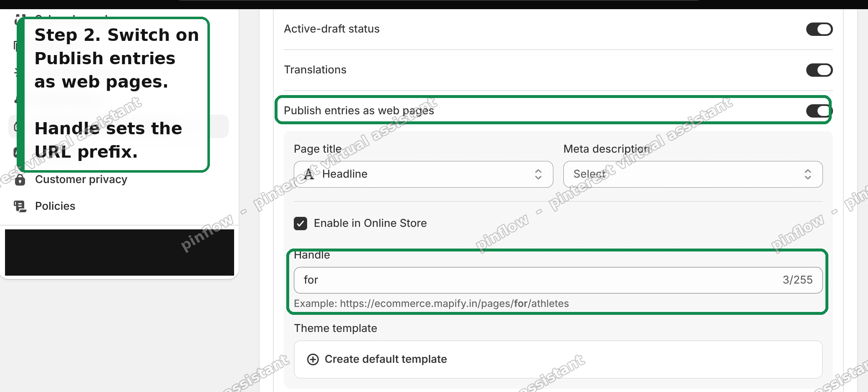Click the Theme template label

pos(336,328)
